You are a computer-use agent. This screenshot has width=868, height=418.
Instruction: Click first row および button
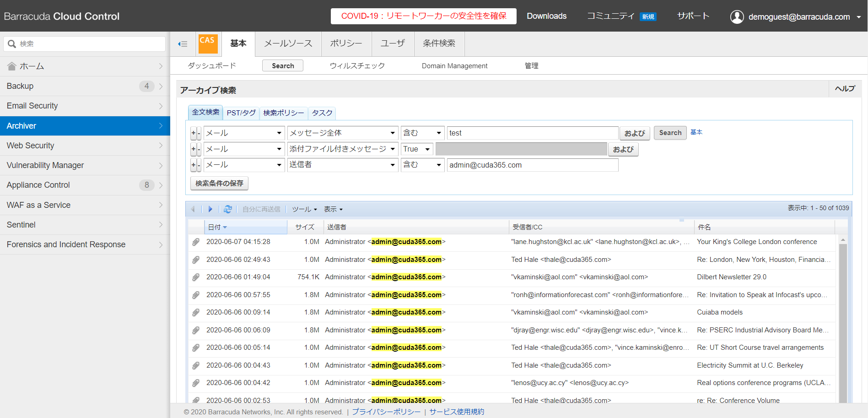[635, 133]
